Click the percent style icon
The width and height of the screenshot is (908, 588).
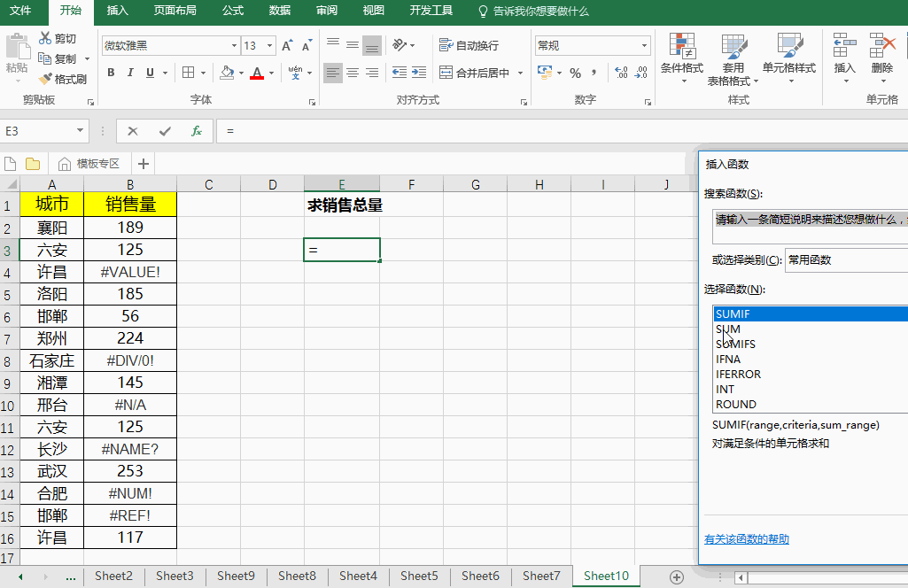[575, 73]
